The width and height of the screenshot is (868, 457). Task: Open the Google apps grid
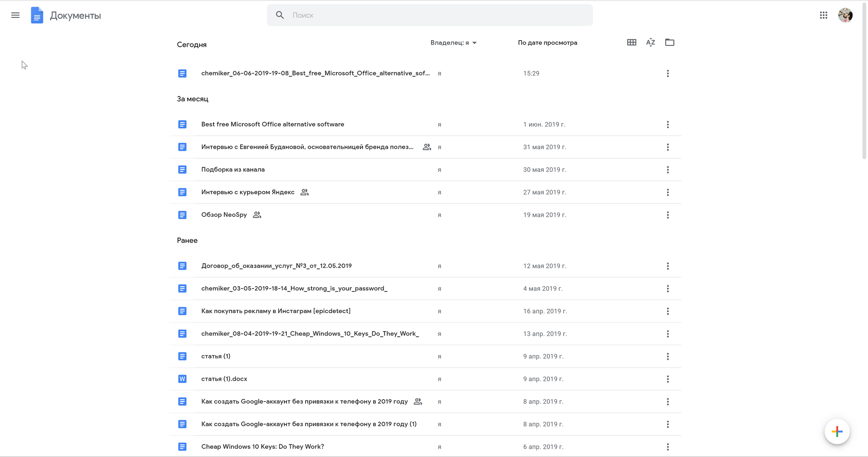click(x=823, y=15)
